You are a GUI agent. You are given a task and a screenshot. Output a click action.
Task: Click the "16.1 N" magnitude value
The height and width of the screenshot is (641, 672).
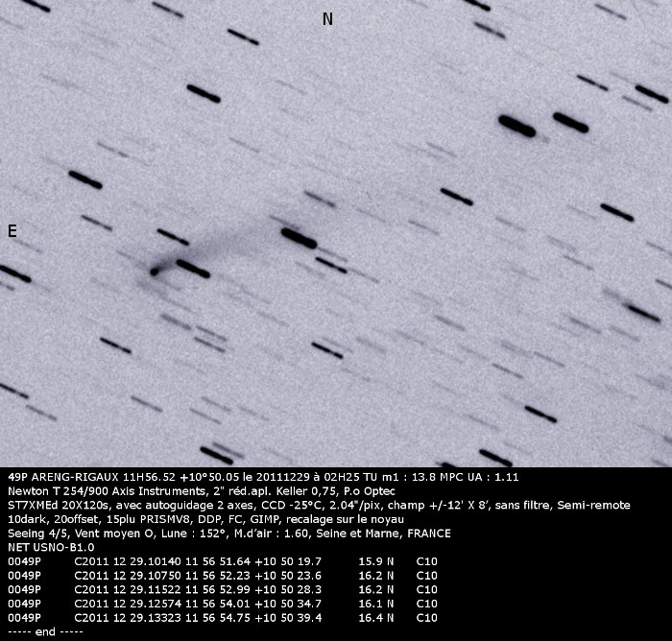click(x=376, y=604)
